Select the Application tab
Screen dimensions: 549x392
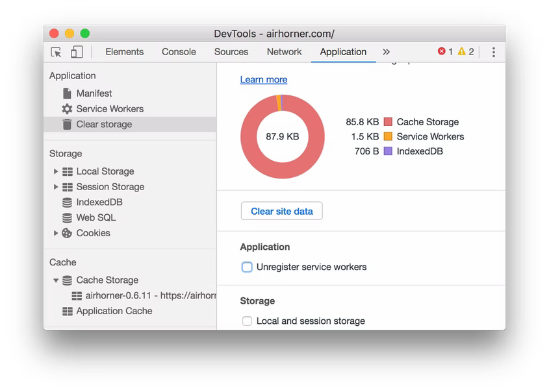click(x=343, y=52)
